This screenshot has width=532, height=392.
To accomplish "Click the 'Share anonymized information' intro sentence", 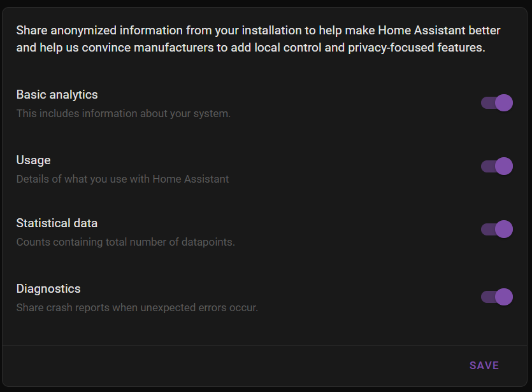I will click(258, 39).
